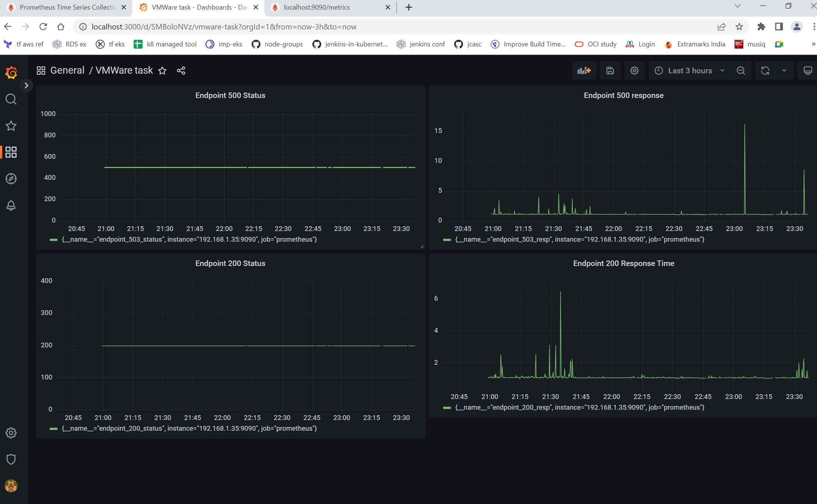Open user profile avatar
This screenshot has height=504, width=817.
coord(11,486)
